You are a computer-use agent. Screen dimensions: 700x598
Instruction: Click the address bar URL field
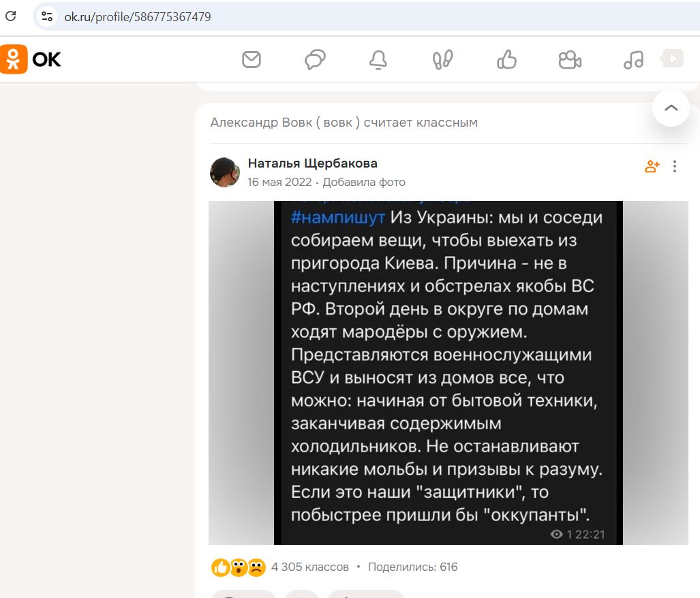273,16
